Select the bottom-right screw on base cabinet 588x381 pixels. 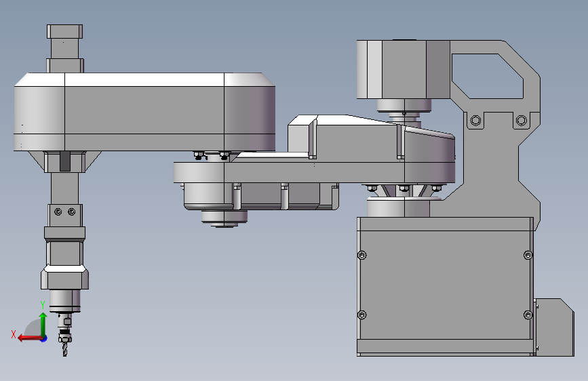(x=528, y=315)
